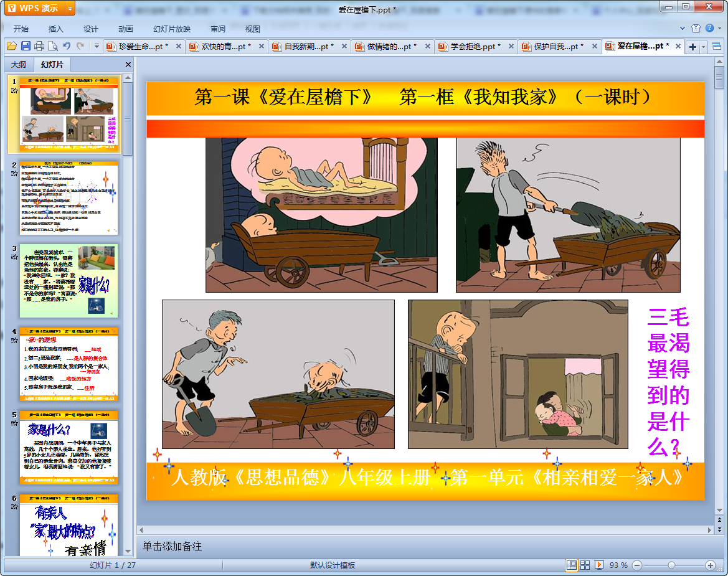Open the 设计 menu tab

point(90,29)
